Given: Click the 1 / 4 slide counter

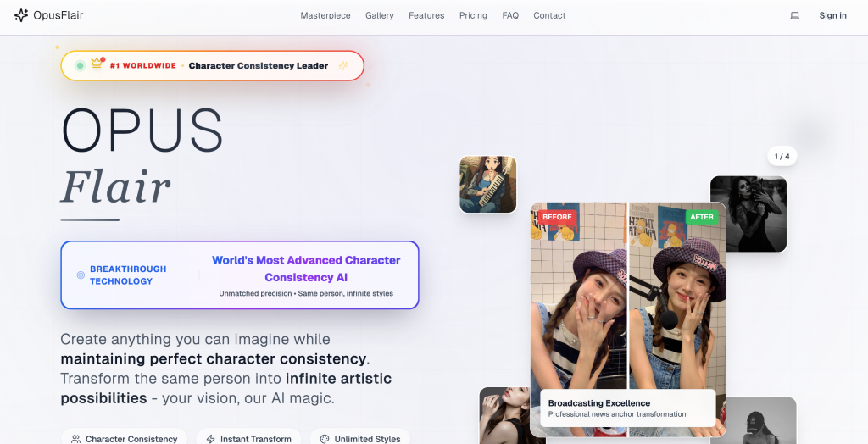Looking at the screenshot, I should click(x=782, y=156).
